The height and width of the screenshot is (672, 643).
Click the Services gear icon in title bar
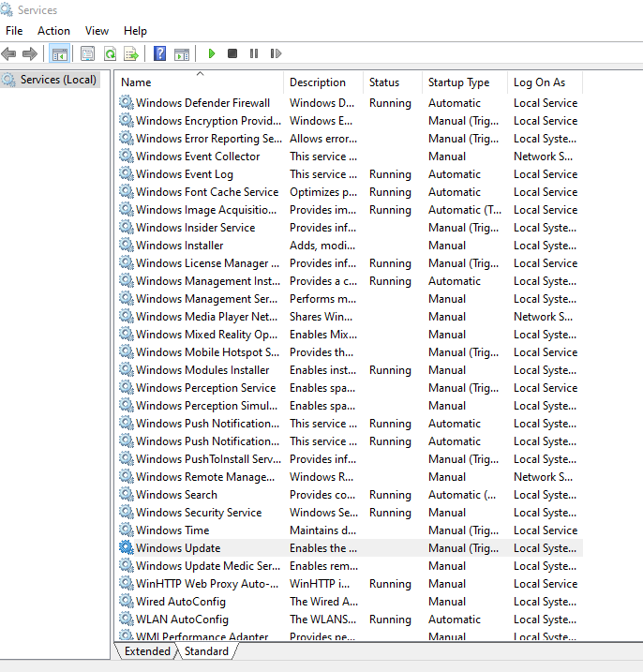click(x=7, y=9)
